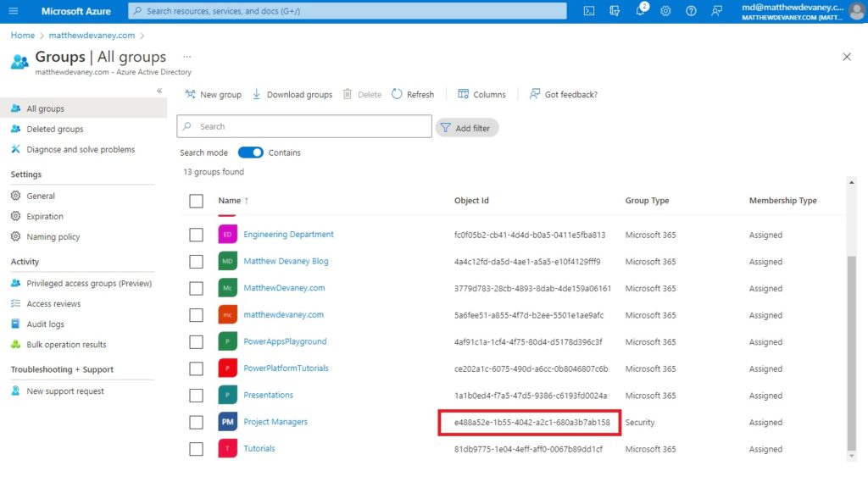868x482 pixels.
Task: Click Got feedback? in toolbar
Action: [x=564, y=95]
